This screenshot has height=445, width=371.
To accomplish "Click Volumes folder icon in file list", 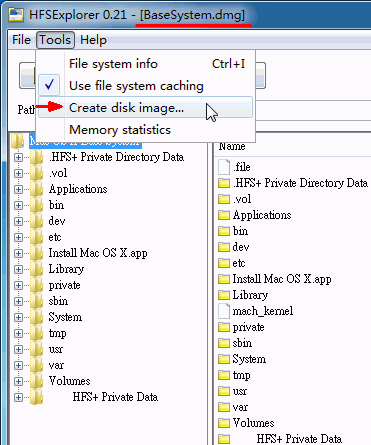I will pyautogui.click(x=224, y=423).
